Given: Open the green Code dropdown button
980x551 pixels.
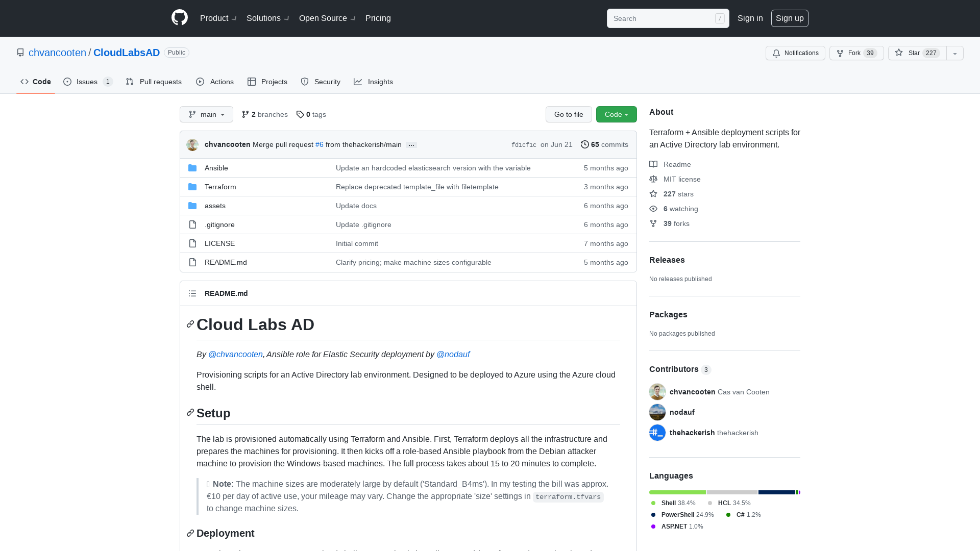Looking at the screenshot, I should (x=617, y=114).
